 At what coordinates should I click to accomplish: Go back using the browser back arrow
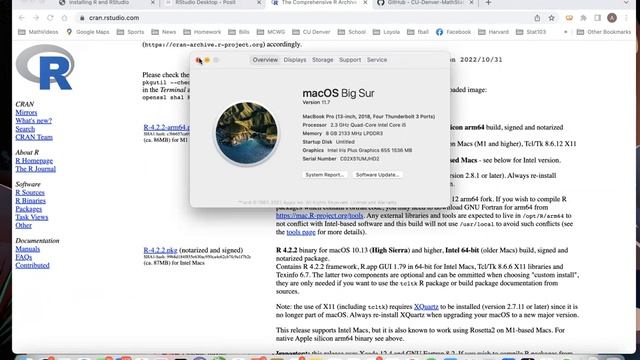(x=22, y=18)
